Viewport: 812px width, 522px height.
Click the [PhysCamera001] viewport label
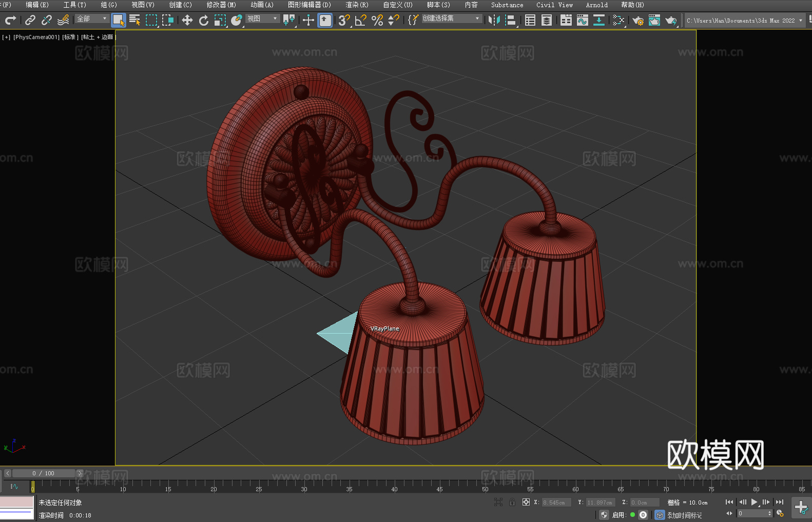tap(36, 37)
